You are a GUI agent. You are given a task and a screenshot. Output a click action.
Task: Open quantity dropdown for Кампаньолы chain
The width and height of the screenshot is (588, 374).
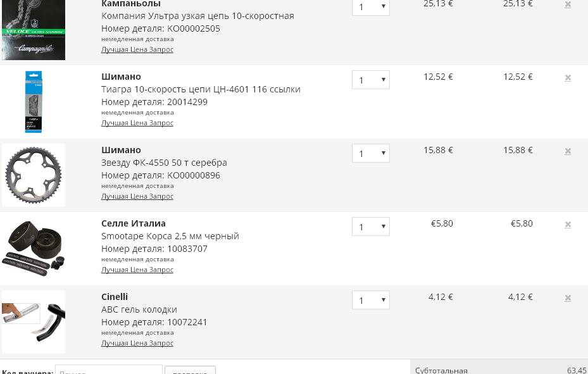(x=370, y=7)
